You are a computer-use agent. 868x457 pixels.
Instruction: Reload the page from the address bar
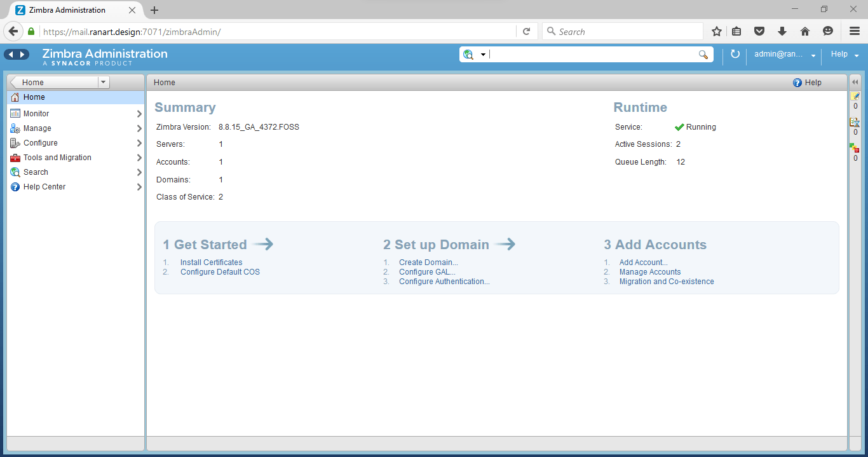click(526, 31)
